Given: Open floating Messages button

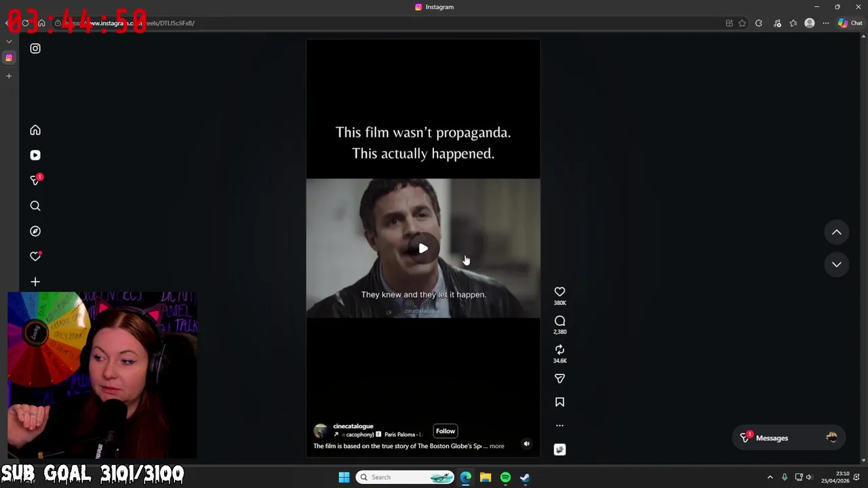Looking at the screenshot, I should [x=789, y=438].
